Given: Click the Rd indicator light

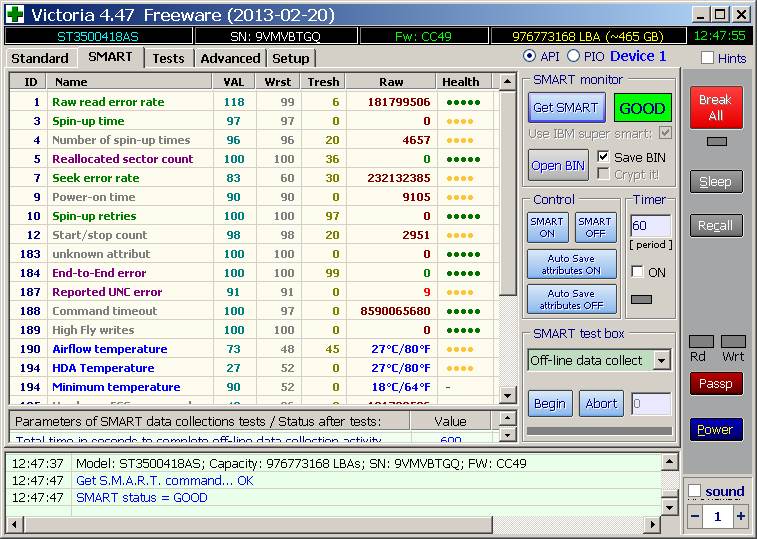Looking at the screenshot, I should (701, 341).
